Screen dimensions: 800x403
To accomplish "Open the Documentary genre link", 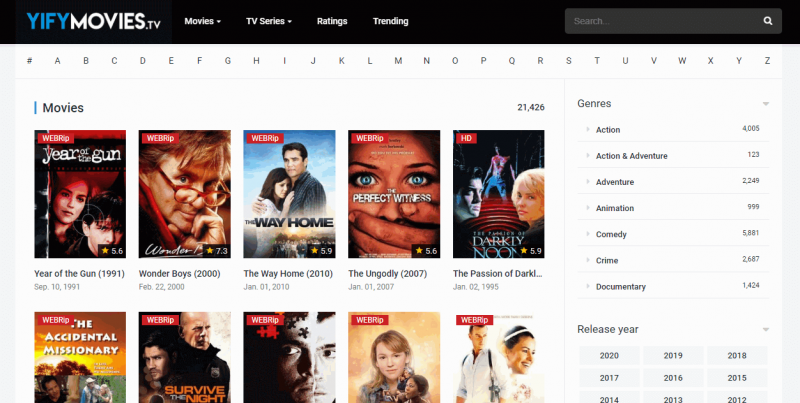I will [620, 286].
